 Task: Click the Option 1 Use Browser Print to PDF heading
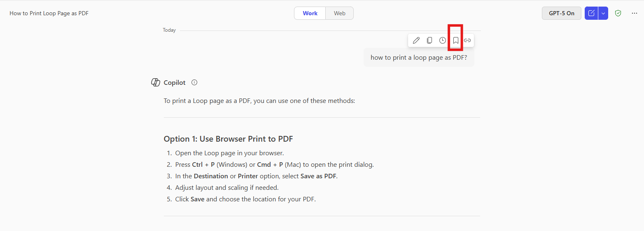click(x=228, y=139)
